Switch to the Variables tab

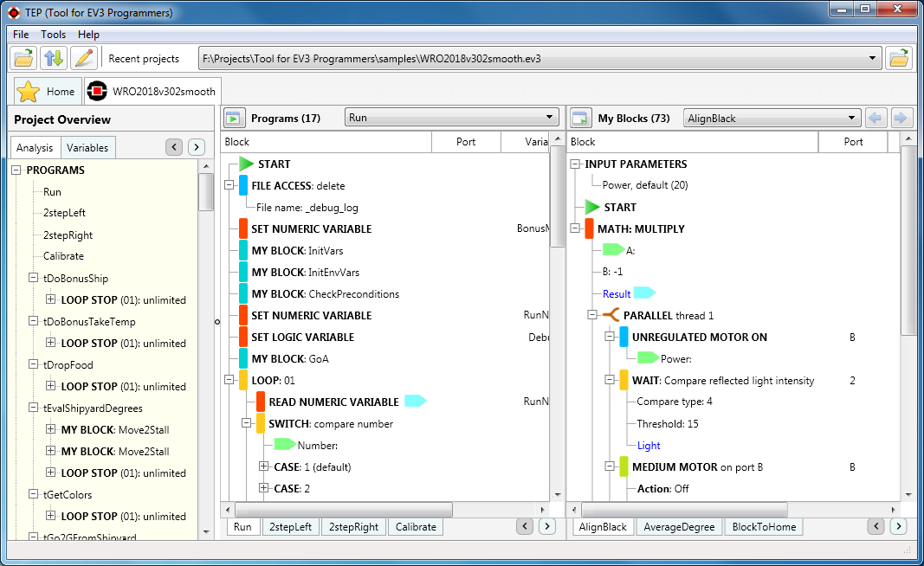pyautogui.click(x=87, y=148)
